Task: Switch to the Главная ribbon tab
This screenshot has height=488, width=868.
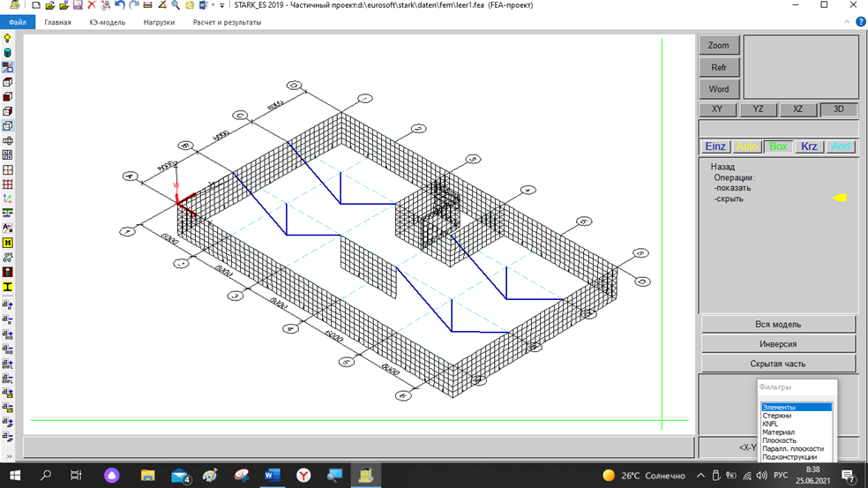Action: (x=57, y=22)
